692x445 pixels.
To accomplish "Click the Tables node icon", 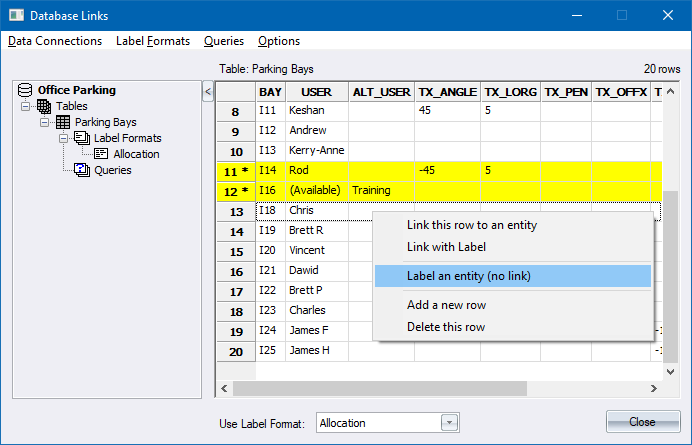I will coord(44,106).
